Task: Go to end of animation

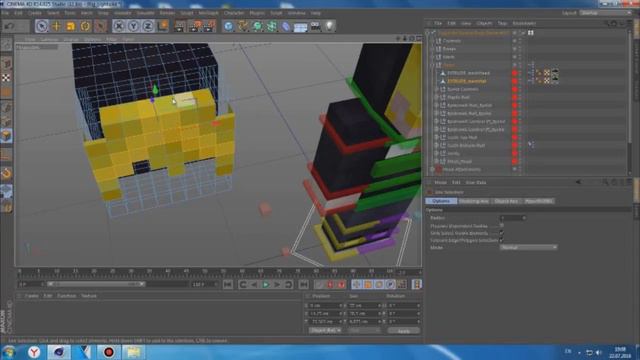Action: [304, 284]
